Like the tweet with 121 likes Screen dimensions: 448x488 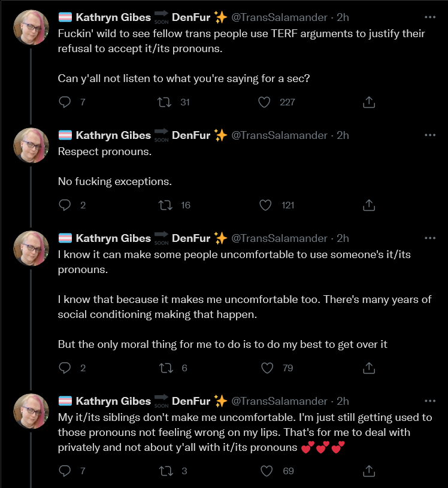coord(265,205)
